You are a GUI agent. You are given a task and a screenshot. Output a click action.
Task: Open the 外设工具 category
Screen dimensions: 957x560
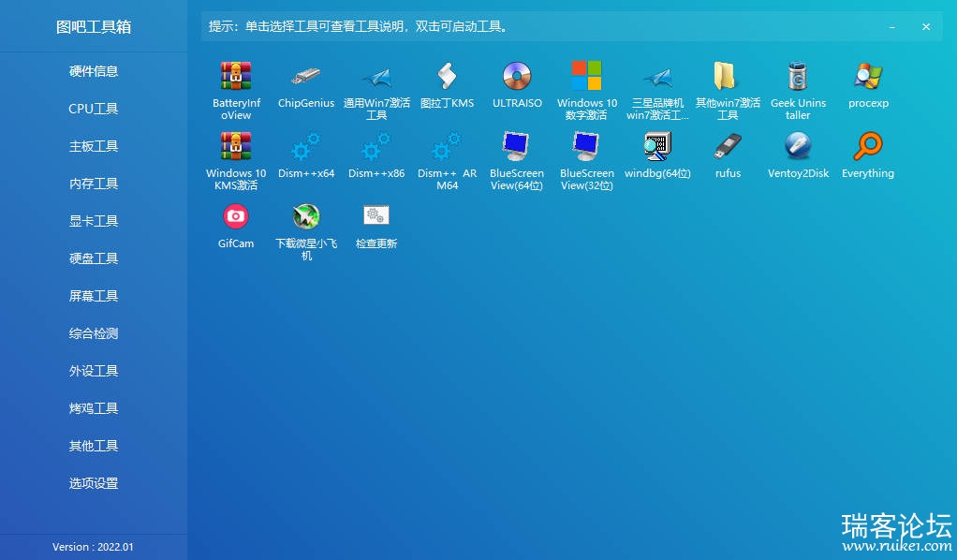coord(94,371)
